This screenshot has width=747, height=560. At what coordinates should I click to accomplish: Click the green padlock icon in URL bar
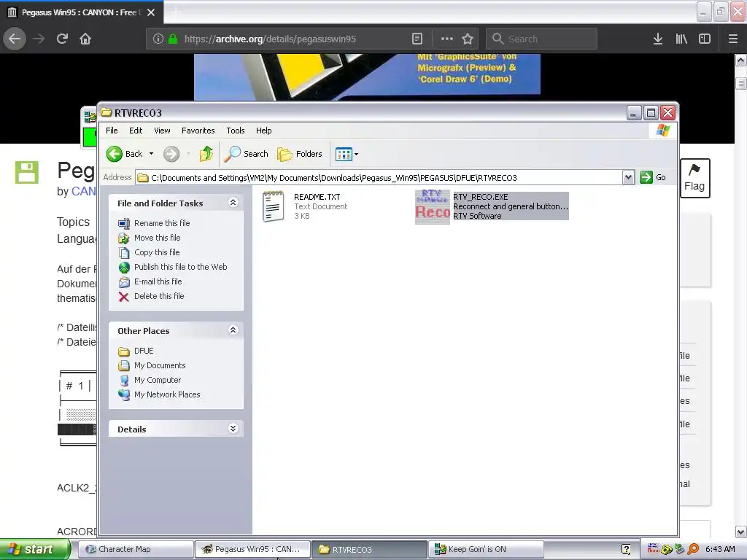(173, 39)
